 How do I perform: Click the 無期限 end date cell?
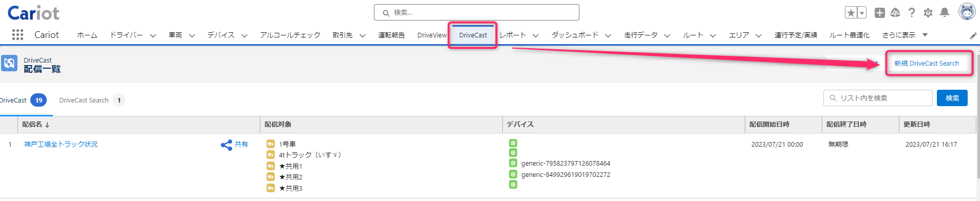(838, 144)
